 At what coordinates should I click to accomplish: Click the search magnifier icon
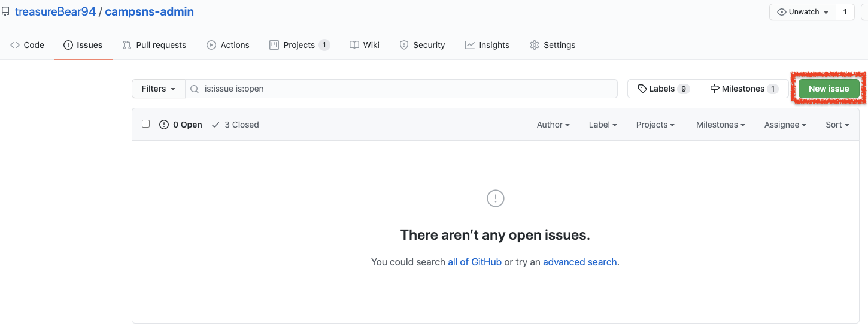click(x=195, y=89)
